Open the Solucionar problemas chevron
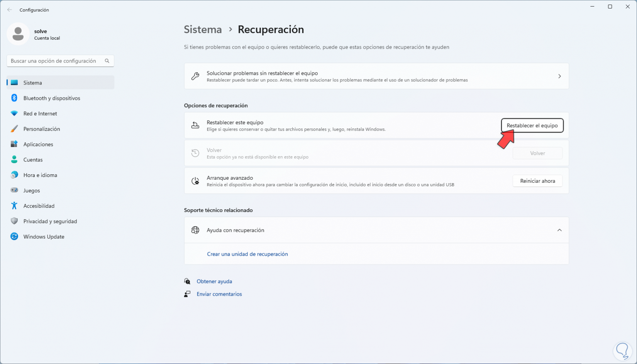 pyautogui.click(x=559, y=76)
